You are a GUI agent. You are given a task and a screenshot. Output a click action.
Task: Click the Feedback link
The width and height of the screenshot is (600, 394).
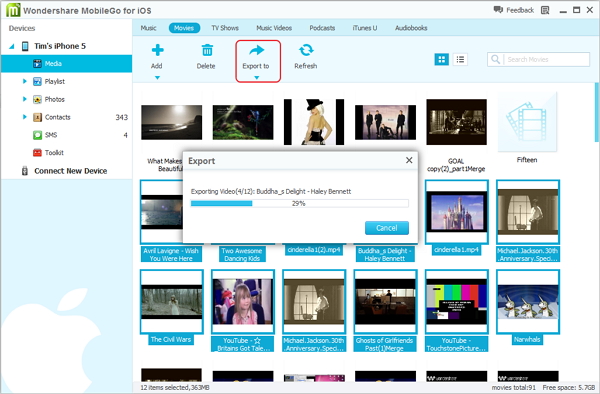pos(520,10)
